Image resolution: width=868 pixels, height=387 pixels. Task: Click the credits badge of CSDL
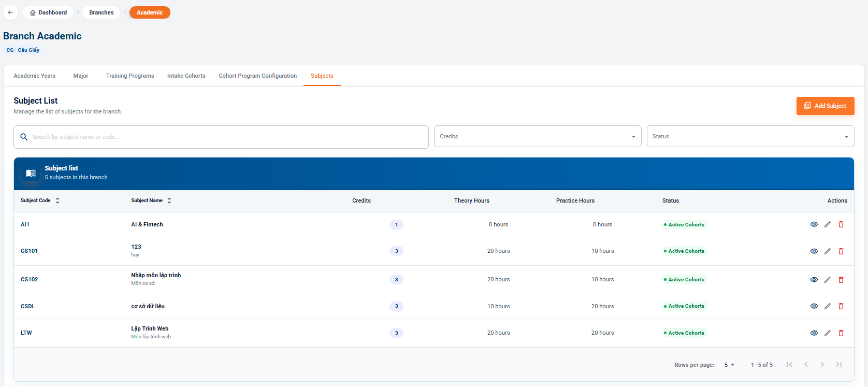click(x=396, y=307)
